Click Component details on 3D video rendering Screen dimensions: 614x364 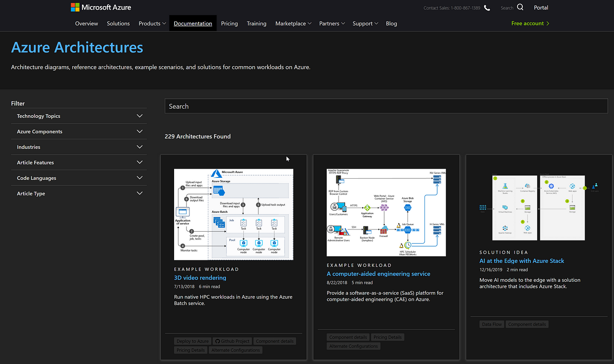pos(275,341)
